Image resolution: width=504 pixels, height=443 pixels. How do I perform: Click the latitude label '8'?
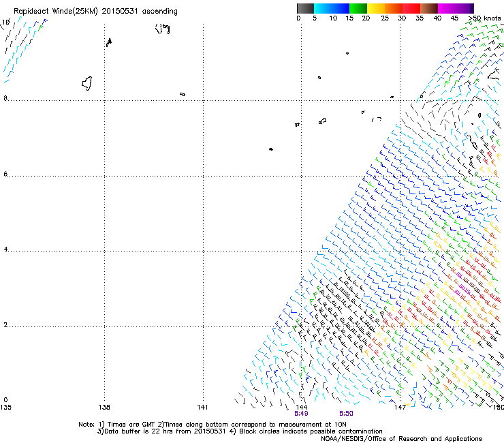(x=5, y=98)
